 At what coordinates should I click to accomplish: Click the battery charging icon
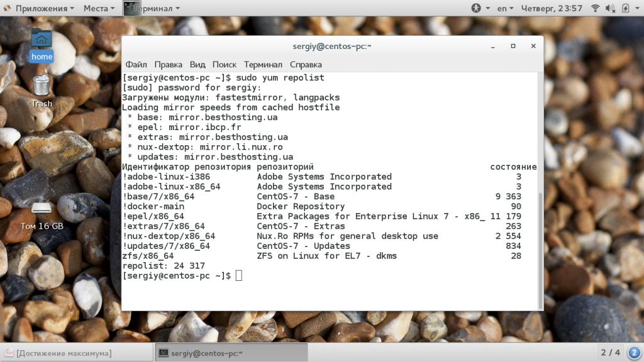pos(625,8)
